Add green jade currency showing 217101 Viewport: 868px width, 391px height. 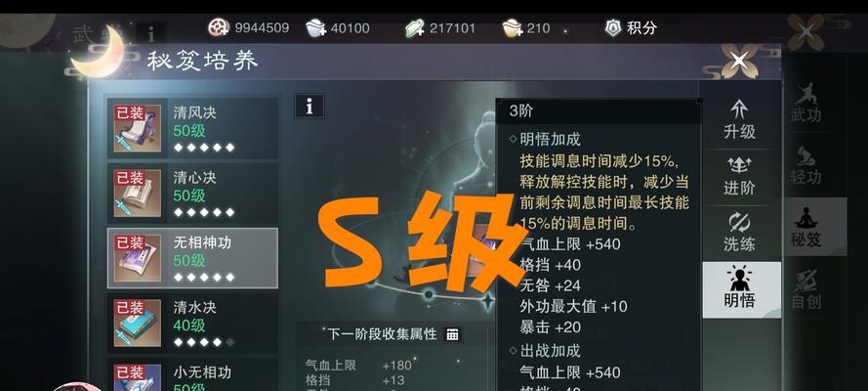[415, 28]
